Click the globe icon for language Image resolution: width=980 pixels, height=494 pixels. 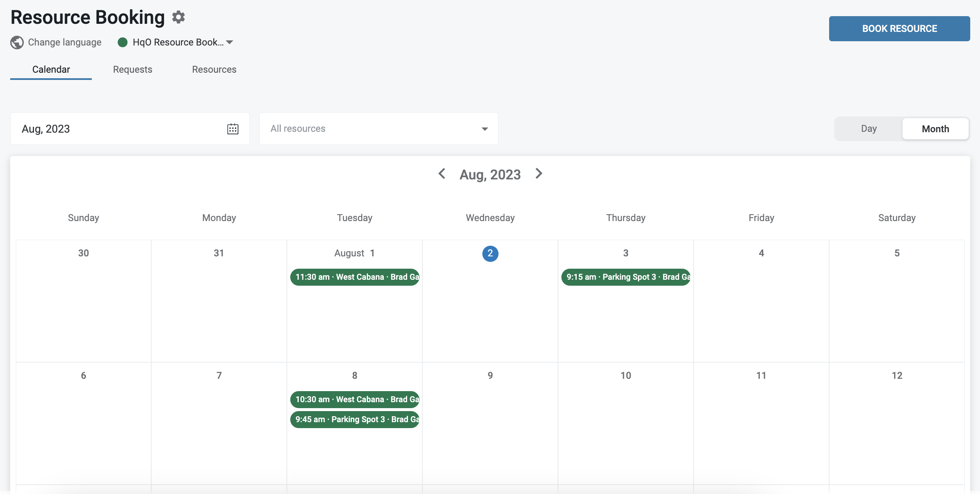coord(17,43)
